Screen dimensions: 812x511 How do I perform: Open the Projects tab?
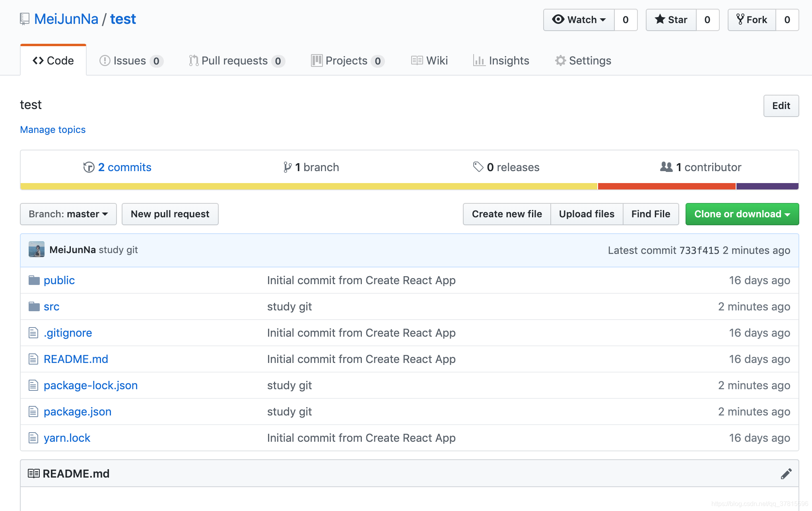[x=348, y=60]
